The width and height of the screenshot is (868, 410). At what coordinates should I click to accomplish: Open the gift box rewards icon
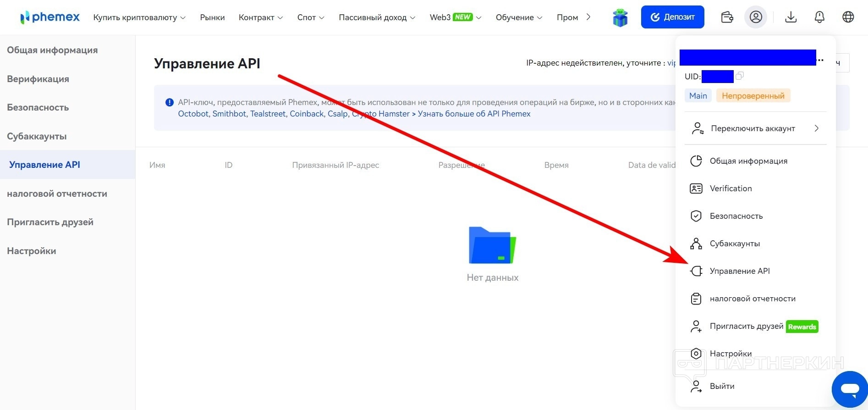tap(620, 17)
